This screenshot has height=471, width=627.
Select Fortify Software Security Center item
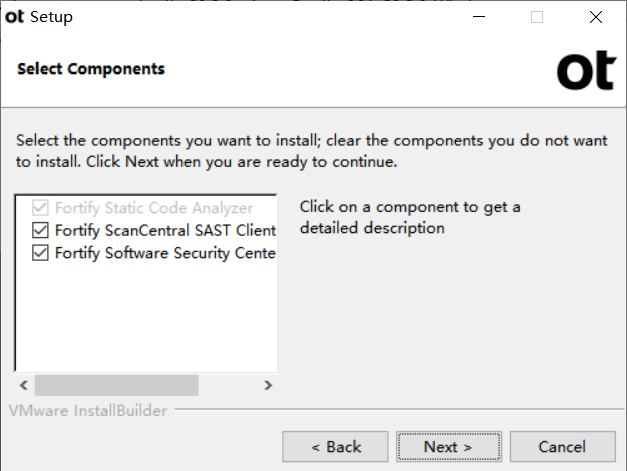click(166, 253)
